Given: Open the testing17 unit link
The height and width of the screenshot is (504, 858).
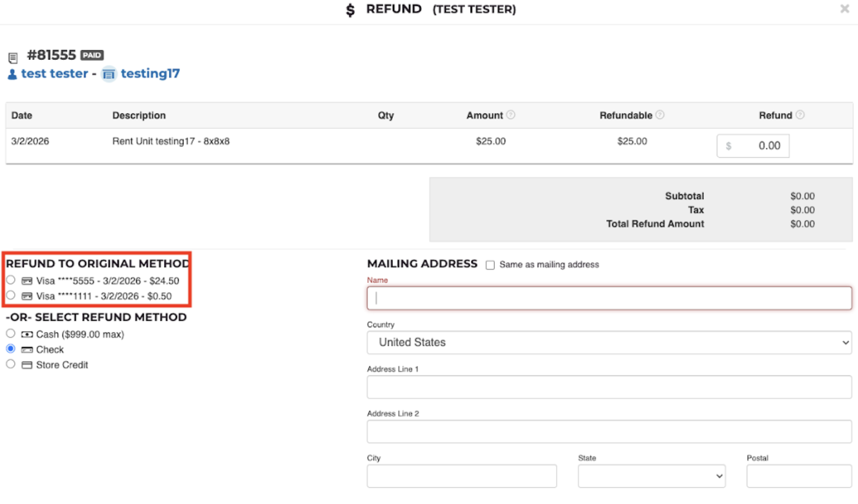Looking at the screenshot, I should click(150, 74).
